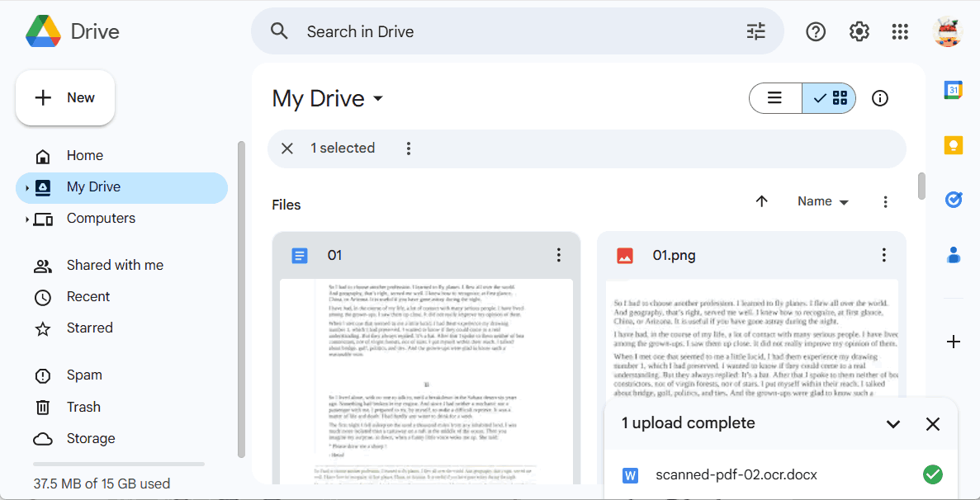Go to Shared with me
This screenshot has width=980, height=500.
[x=115, y=265]
